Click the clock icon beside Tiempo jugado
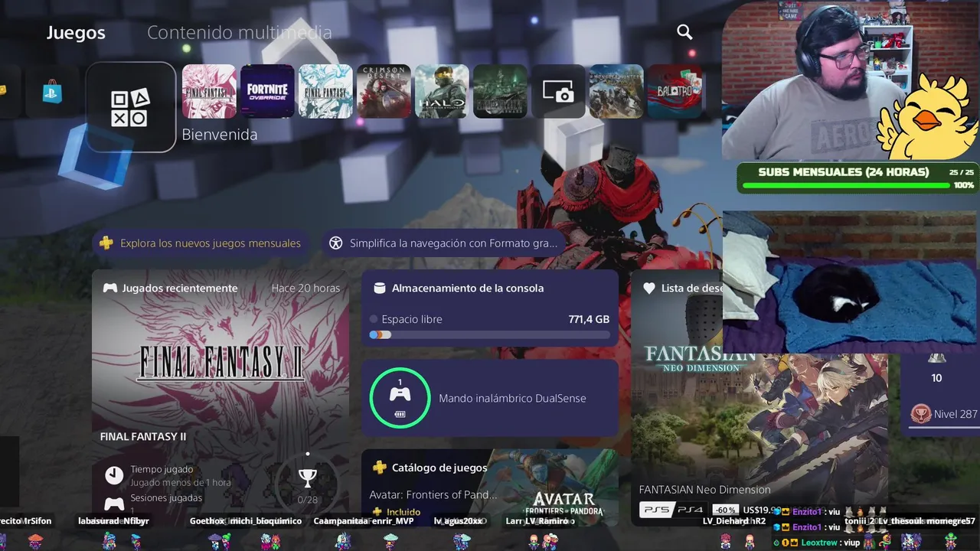This screenshot has width=980, height=551. pos(114,475)
